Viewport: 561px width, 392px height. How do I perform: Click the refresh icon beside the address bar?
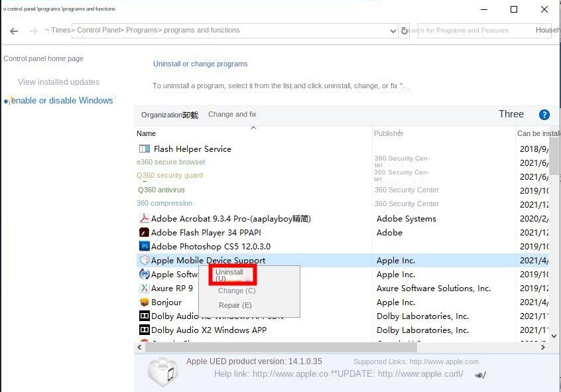pyautogui.click(x=404, y=30)
